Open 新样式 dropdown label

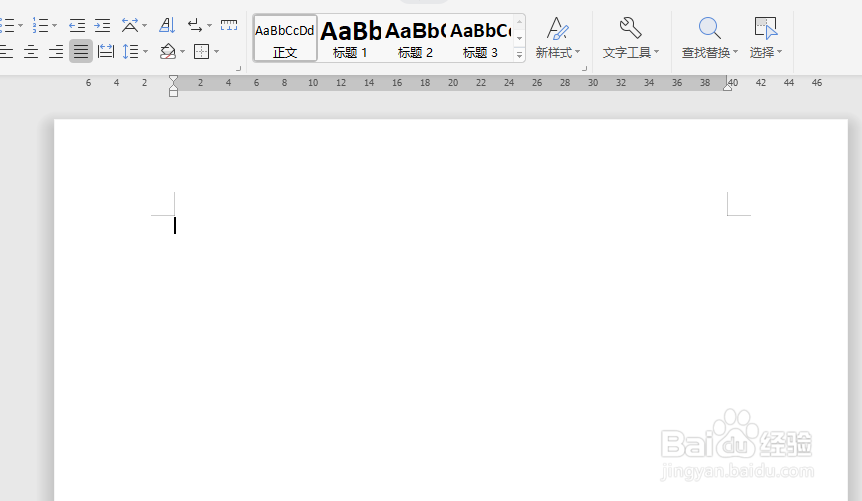[x=557, y=52]
